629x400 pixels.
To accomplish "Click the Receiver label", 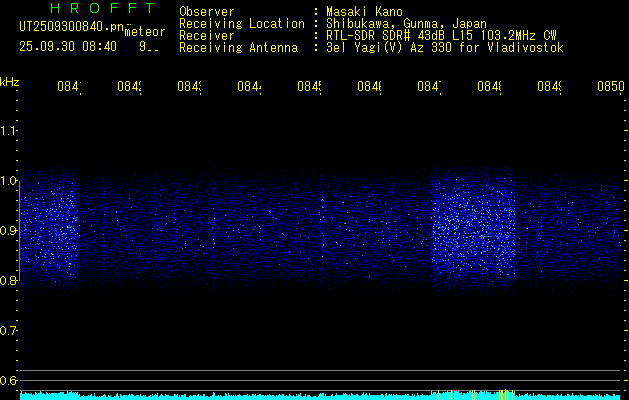I will click(207, 36).
